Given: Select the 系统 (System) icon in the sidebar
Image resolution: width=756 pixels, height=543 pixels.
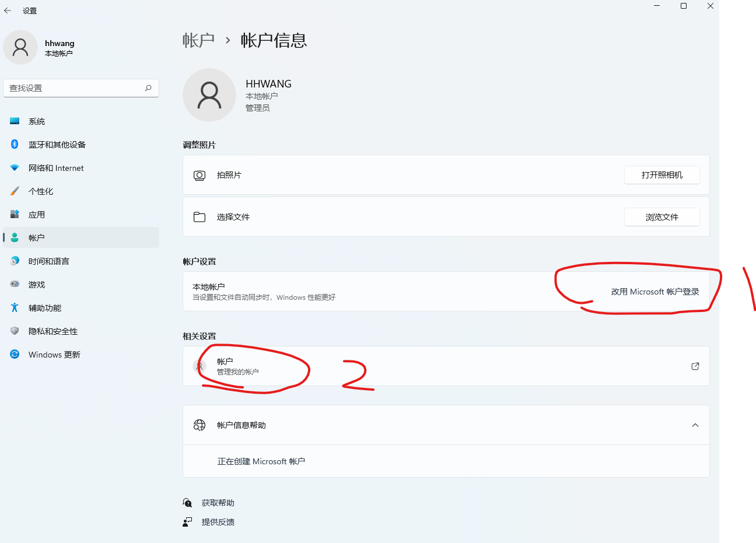Looking at the screenshot, I should [x=14, y=121].
